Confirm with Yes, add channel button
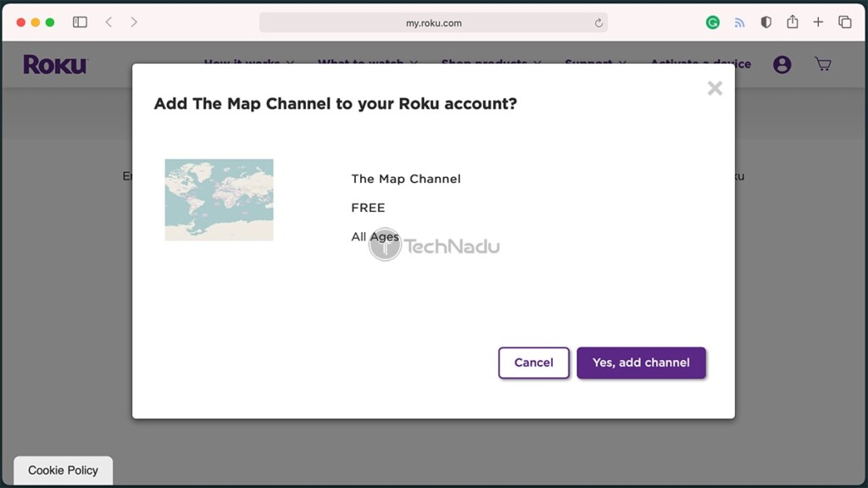 pyautogui.click(x=641, y=363)
